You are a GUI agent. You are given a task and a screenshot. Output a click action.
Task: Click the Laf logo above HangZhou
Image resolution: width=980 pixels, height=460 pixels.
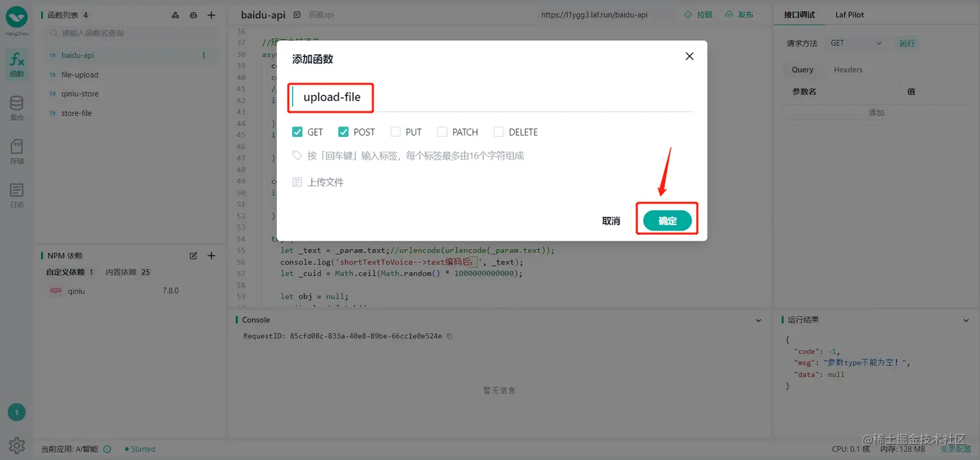16,17
